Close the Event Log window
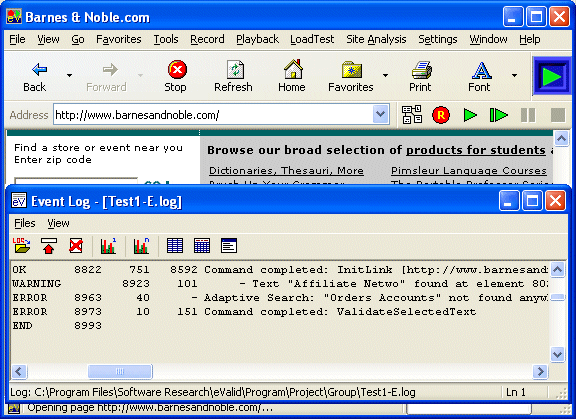Viewport: 576px width, 419px height. [x=555, y=201]
